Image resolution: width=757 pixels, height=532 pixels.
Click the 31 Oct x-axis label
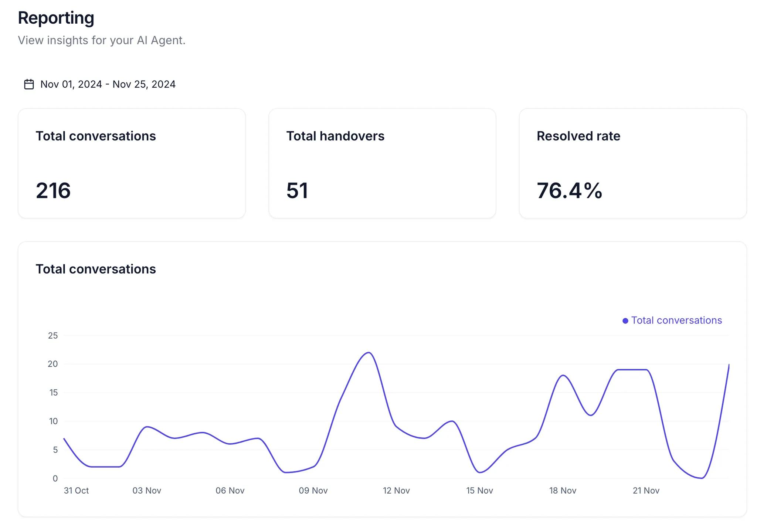click(x=76, y=490)
